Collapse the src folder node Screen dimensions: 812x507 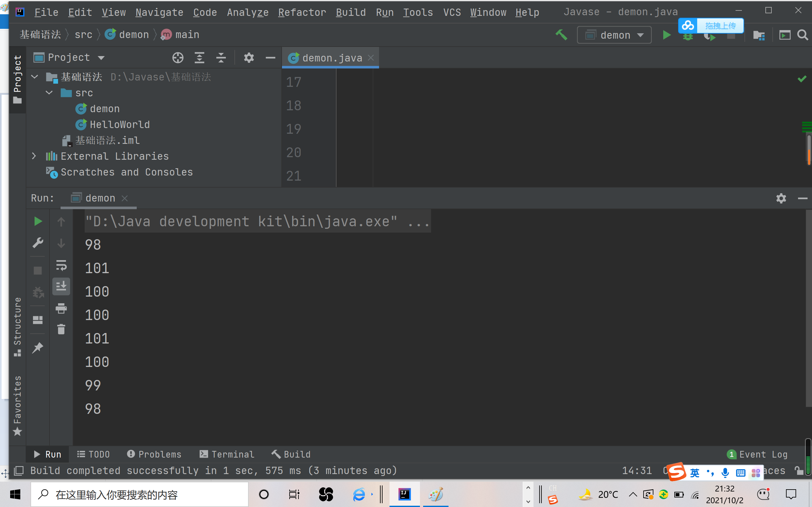[x=49, y=93]
